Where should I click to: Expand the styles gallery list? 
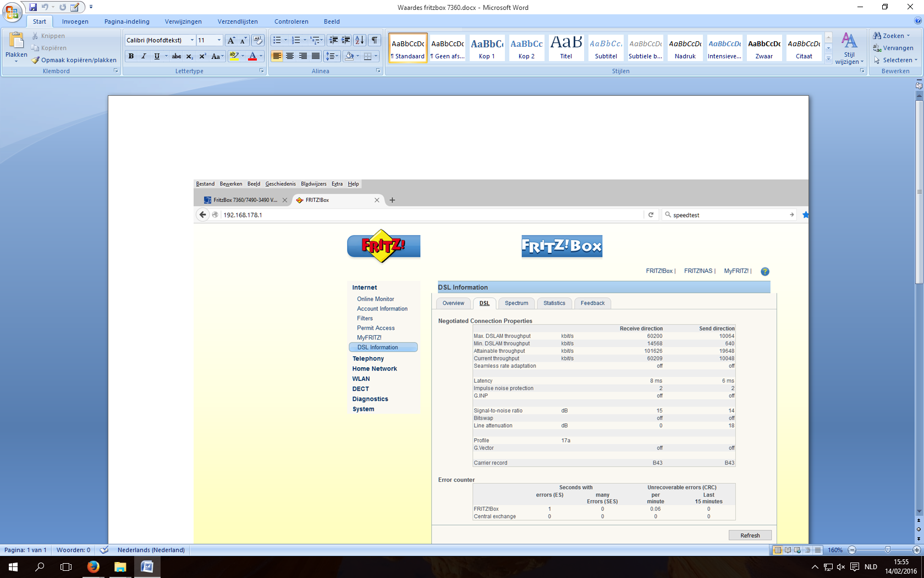(x=828, y=59)
